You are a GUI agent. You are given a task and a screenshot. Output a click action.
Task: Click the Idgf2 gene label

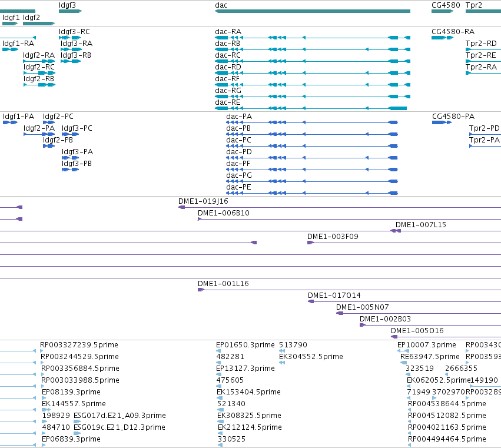tap(31, 18)
